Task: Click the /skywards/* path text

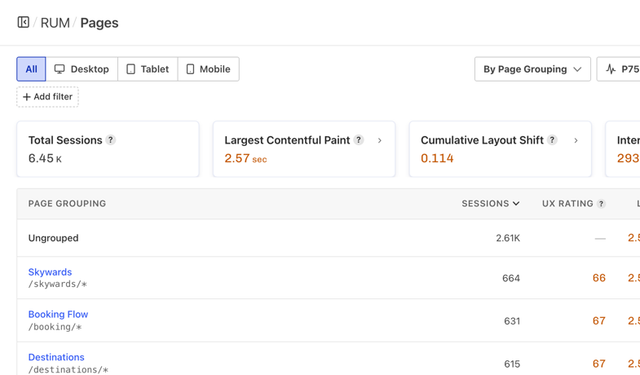Action: pyautogui.click(x=58, y=284)
